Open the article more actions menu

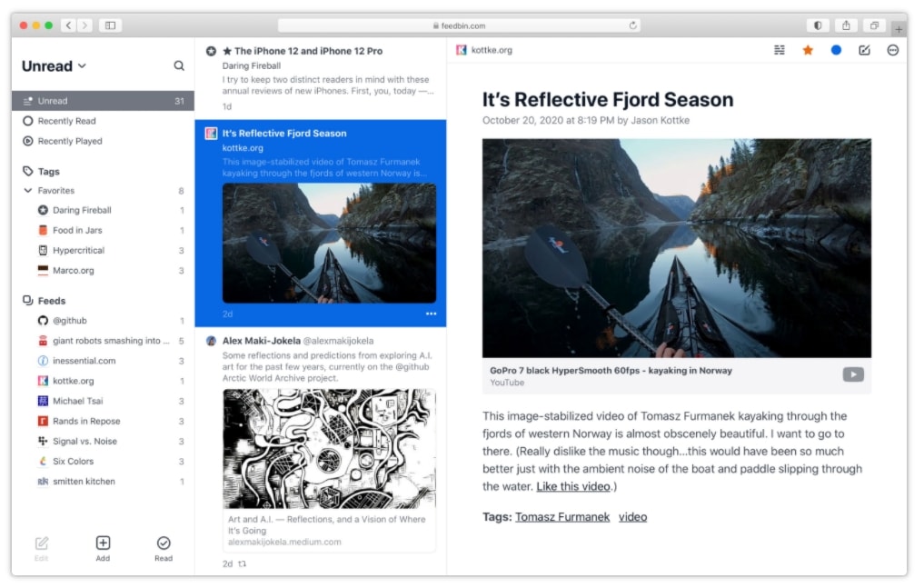[x=892, y=50]
